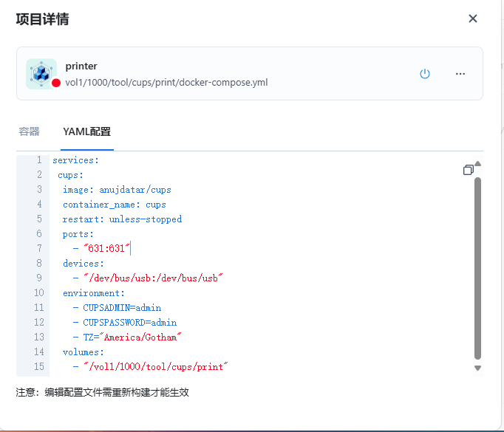Click the 'devices:' line
Image resolution: width=504 pixels, height=432 pixels.
click(84, 264)
